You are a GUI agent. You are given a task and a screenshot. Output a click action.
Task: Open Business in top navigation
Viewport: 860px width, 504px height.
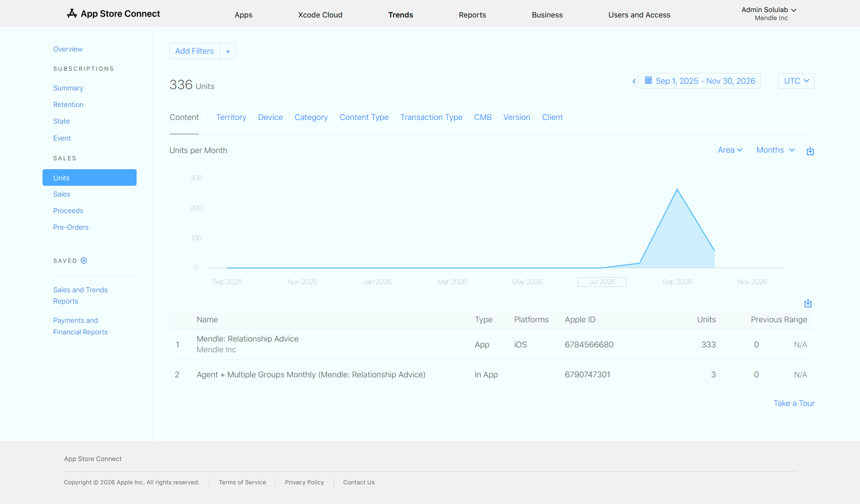547,15
